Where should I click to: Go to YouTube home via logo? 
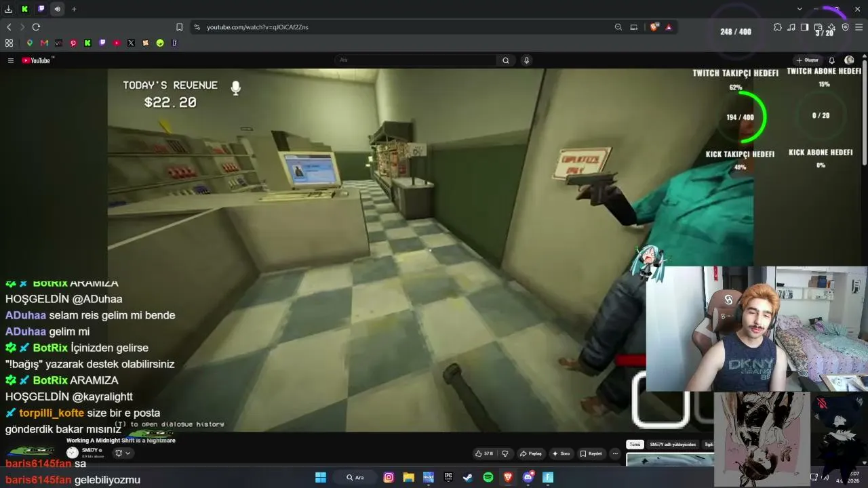[37, 60]
